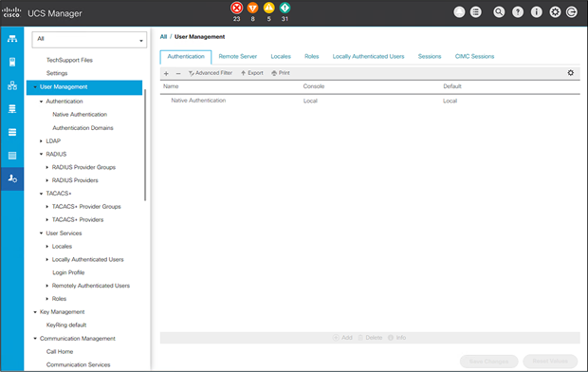Open the critical faults icon showing 23
The image size is (588, 372).
click(237, 8)
